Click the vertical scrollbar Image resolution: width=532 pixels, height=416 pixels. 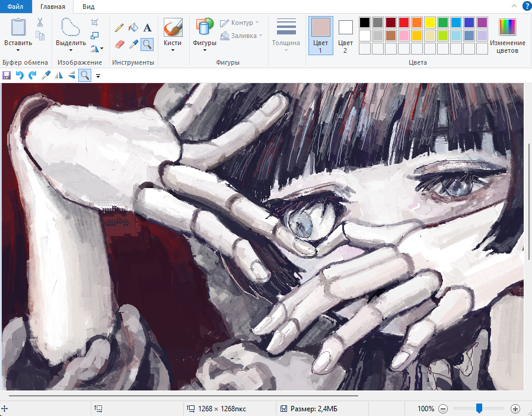coord(529,202)
